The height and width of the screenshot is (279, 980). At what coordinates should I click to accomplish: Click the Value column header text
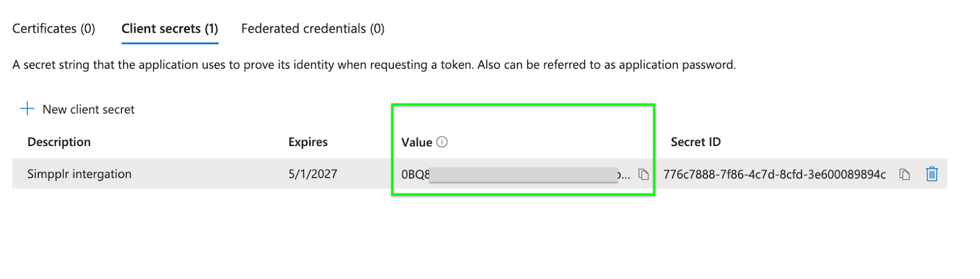click(417, 142)
